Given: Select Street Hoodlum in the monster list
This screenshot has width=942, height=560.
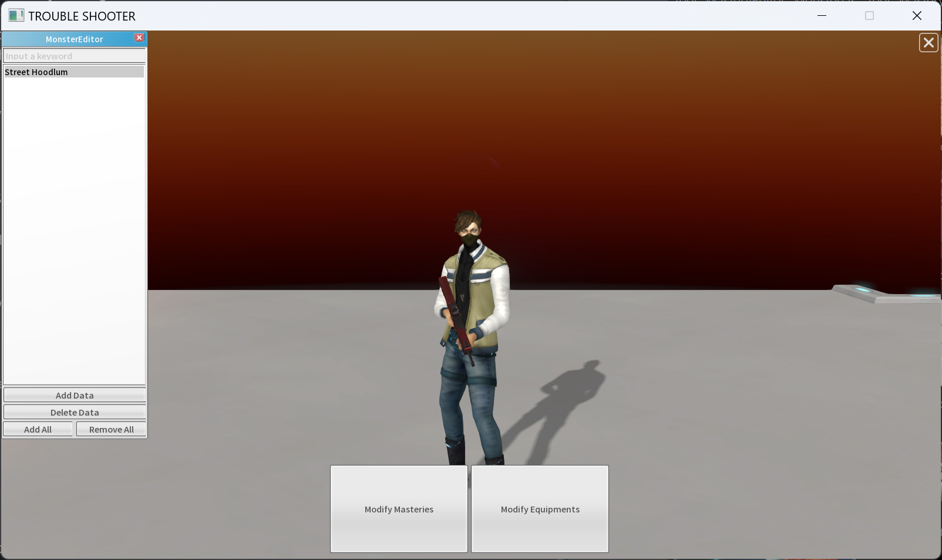Looking at the screenshot, I should (74, 72).
